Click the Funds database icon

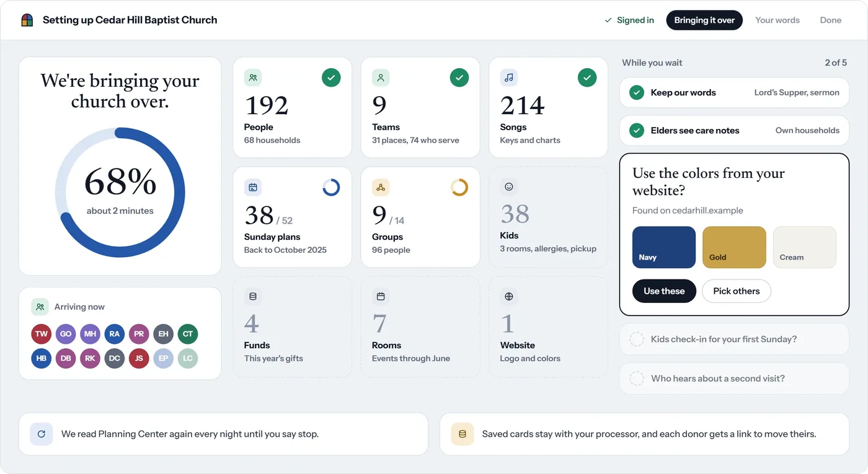[253, 297]
